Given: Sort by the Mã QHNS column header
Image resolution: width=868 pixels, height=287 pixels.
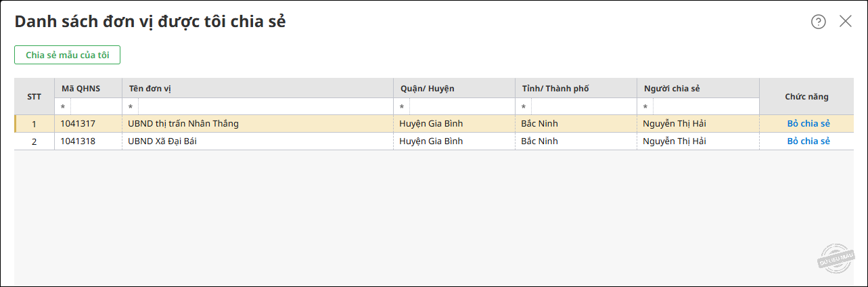Looking at the screenshot, I should 81,89.
